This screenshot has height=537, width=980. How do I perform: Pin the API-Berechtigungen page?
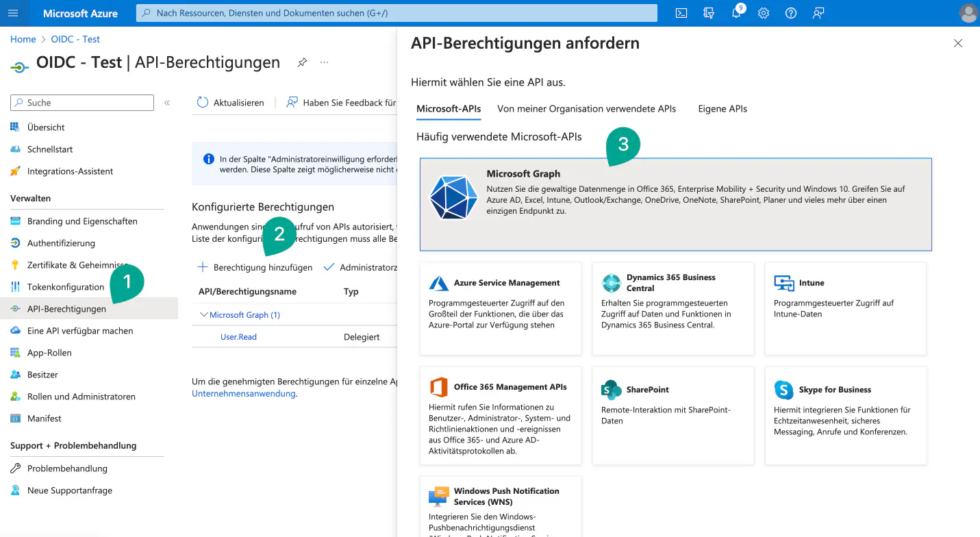coord(302,62)
